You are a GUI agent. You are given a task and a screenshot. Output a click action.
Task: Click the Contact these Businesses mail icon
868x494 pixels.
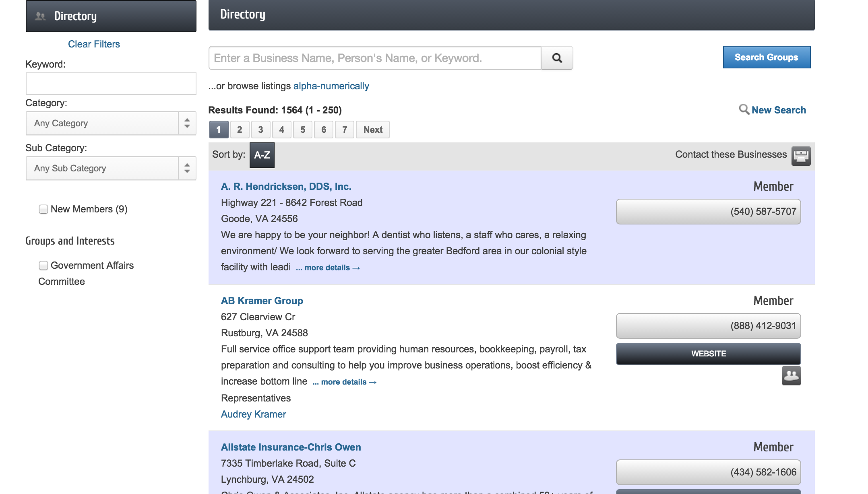[x=801, y=156]
